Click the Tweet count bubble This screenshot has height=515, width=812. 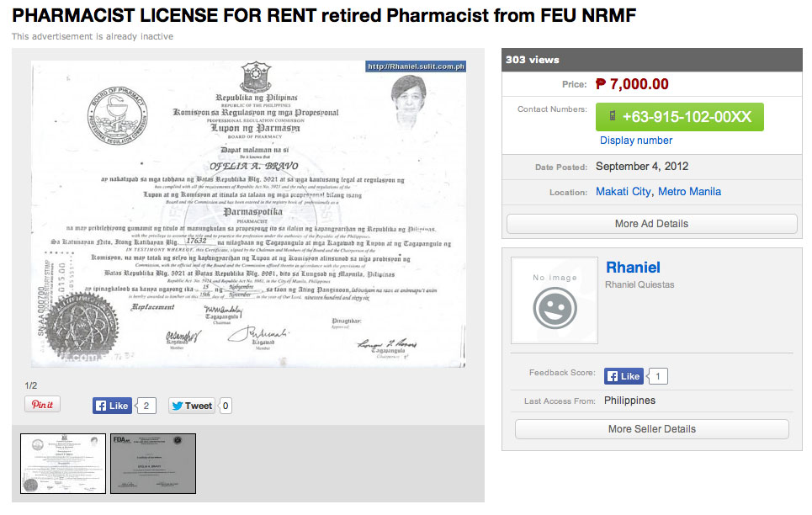(226, 406)
